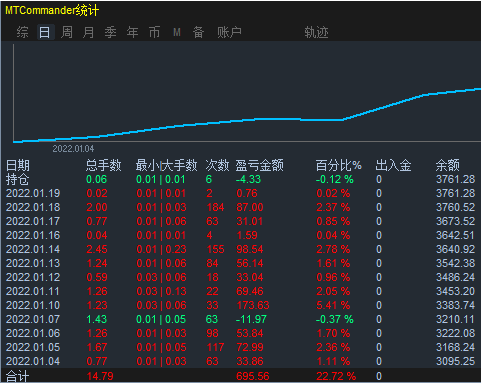
Task: Click the 22.72 % total percentage
Action: 336,376
